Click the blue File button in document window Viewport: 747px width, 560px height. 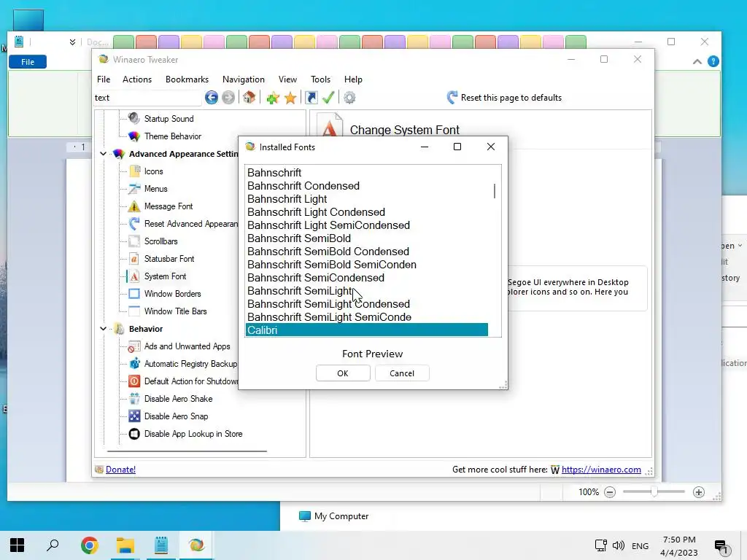28,62
